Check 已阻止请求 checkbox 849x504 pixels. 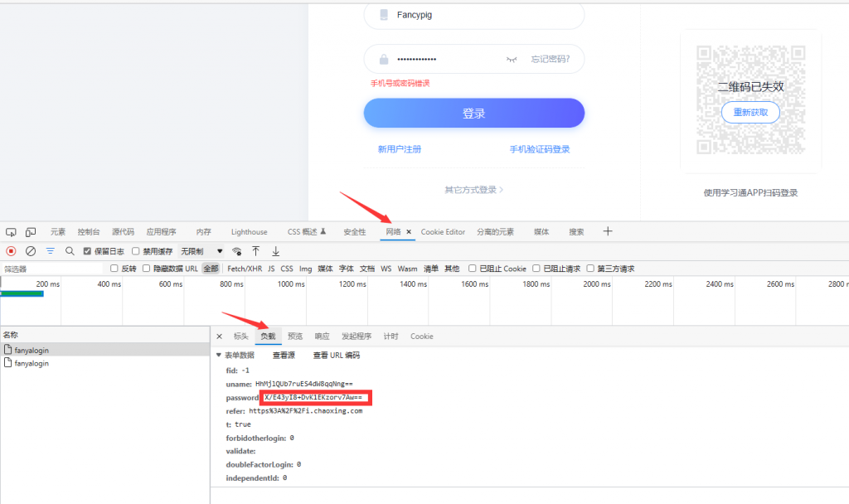click(x=536, y=269)
